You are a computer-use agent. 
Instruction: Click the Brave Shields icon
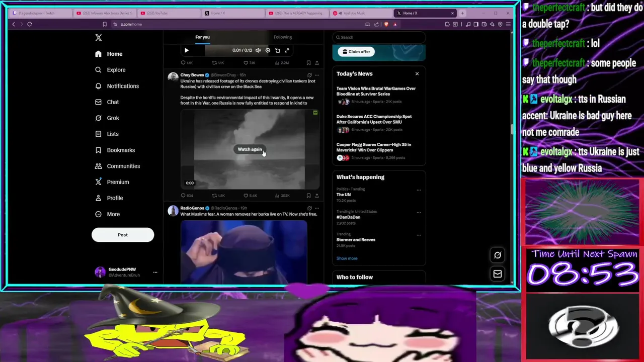point(386,24)
